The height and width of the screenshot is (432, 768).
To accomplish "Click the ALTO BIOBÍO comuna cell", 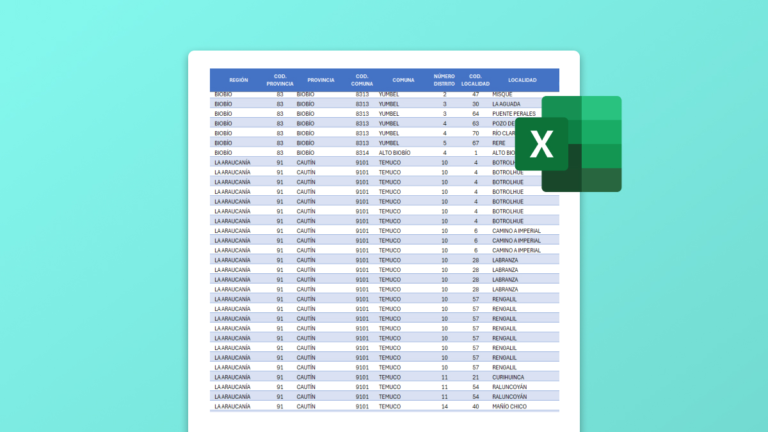I will pyautogui.click(x=396, y=152).
